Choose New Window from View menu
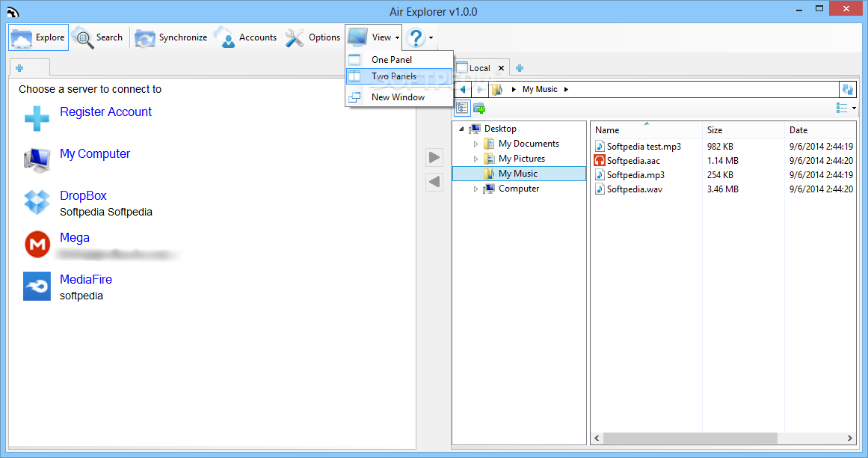The image size is (868, 458). [399, 97]
